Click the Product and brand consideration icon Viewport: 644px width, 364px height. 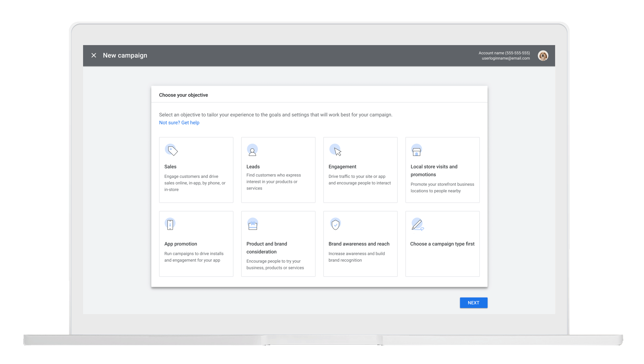253,224
